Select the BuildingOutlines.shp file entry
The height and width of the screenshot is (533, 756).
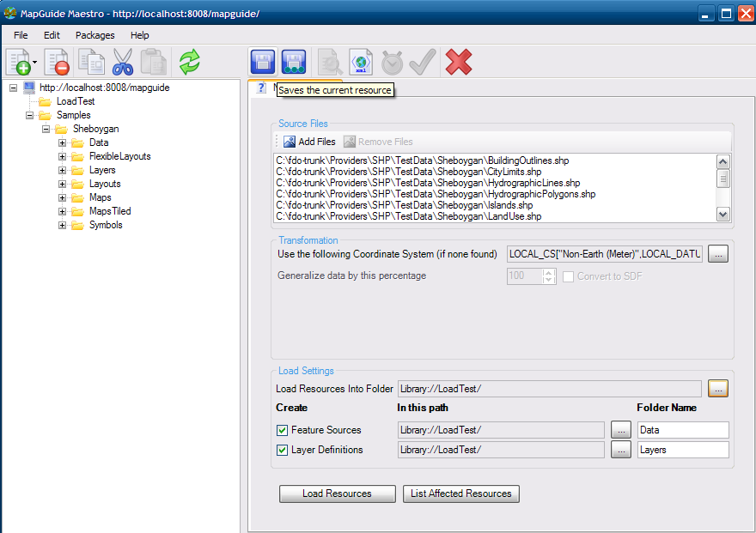(423, 161)
